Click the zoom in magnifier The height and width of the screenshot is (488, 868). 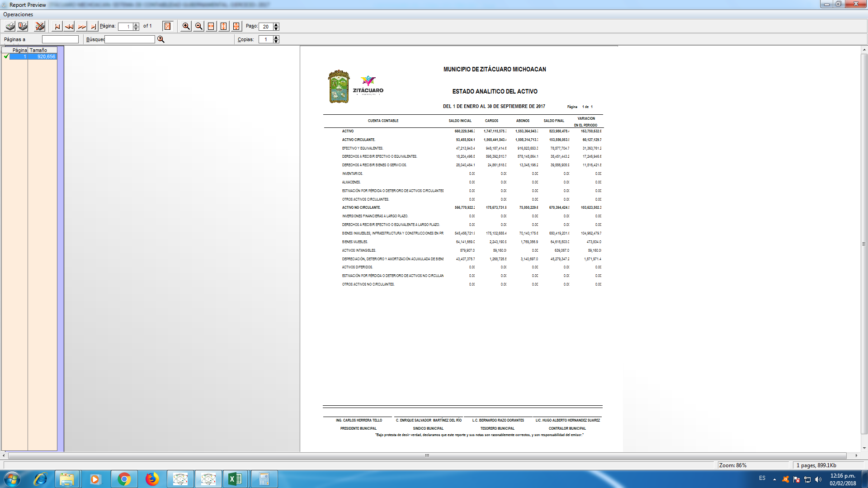click(186, 26)
